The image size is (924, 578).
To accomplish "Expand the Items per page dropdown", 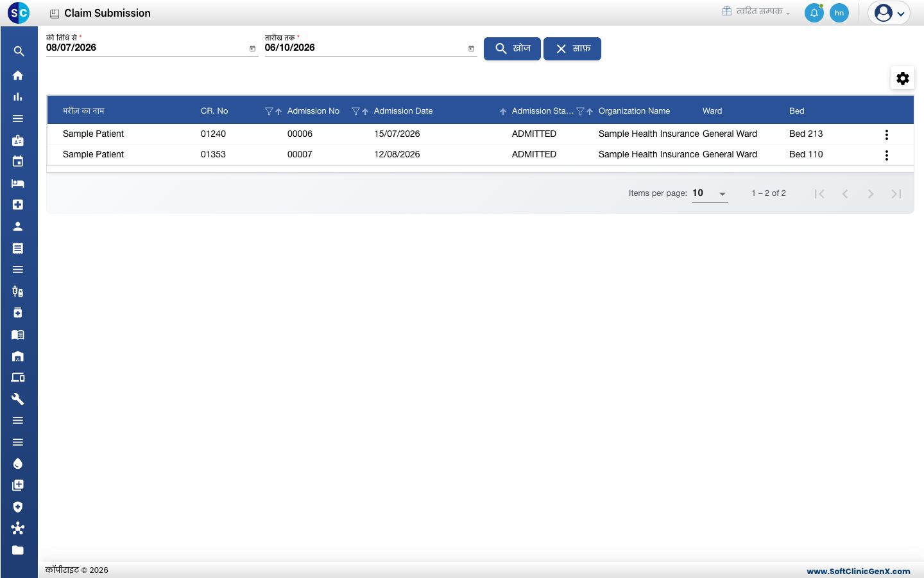I will click(x=710, y=193).
